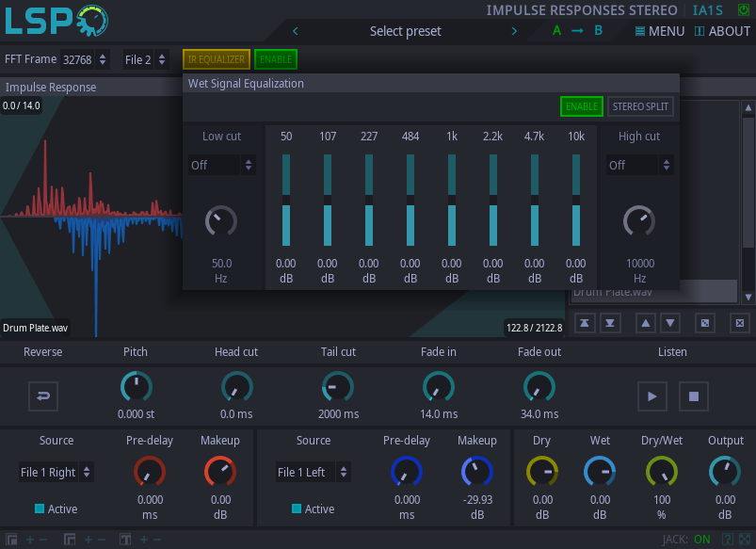The image size is (756, 549).
Task: Click the JACK: ON status indicator
Action: pos(686,540)
